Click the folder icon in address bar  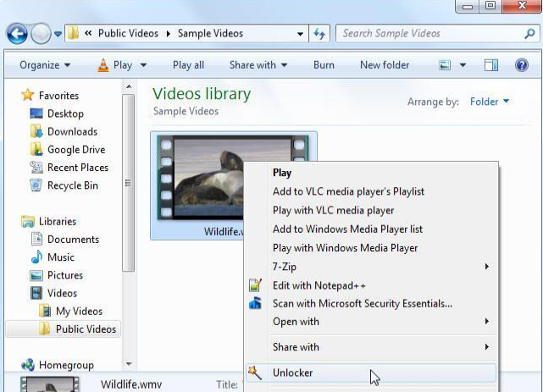[73, 33]
